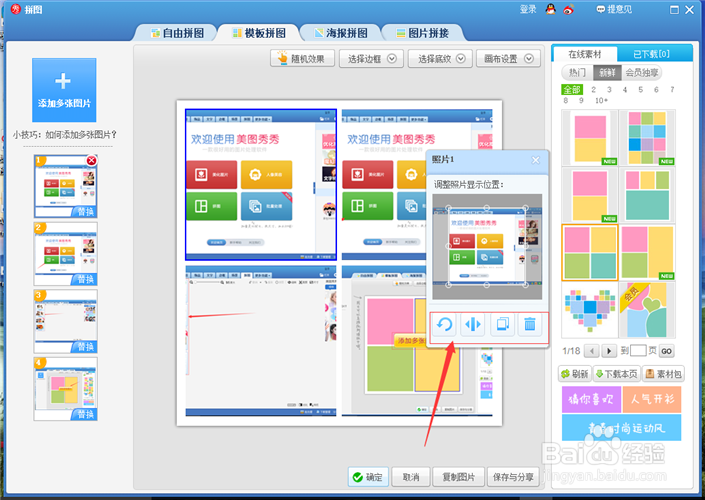The image size is (705, 500).
Task: Filter templates by 2 photos
Action: click(593, 89)
